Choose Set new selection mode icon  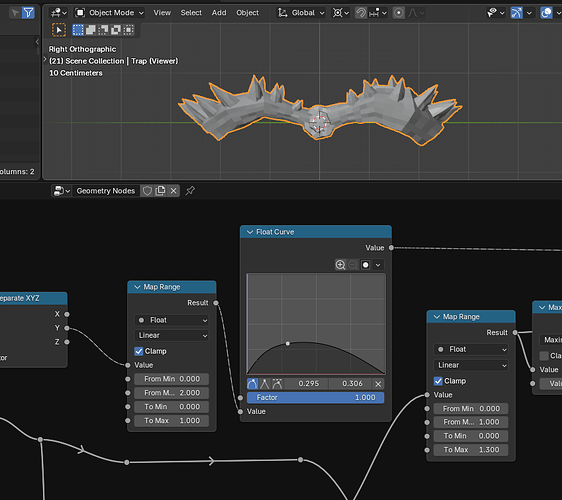78,30
